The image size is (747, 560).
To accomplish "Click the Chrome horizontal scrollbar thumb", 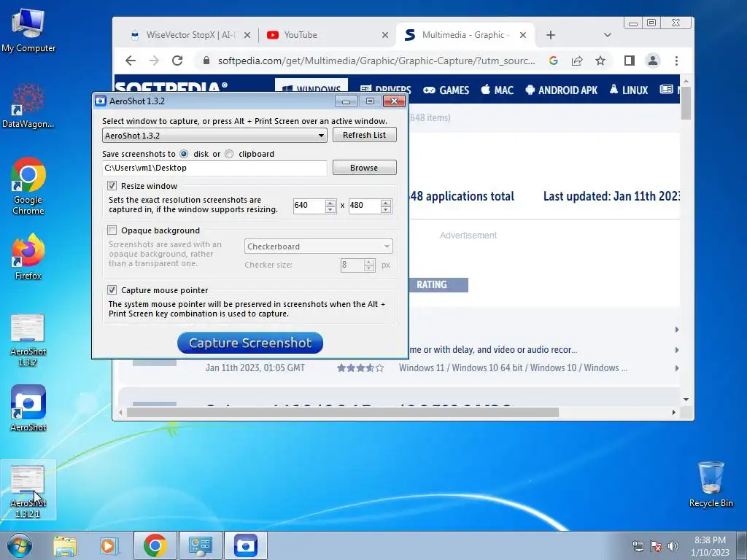I will (343, 413).
